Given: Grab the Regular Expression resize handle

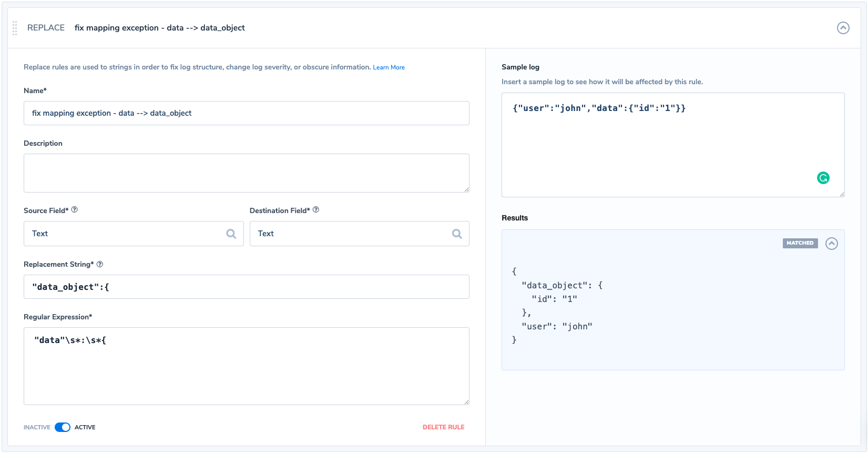Looking at the screenshot, I should point(466,402).
